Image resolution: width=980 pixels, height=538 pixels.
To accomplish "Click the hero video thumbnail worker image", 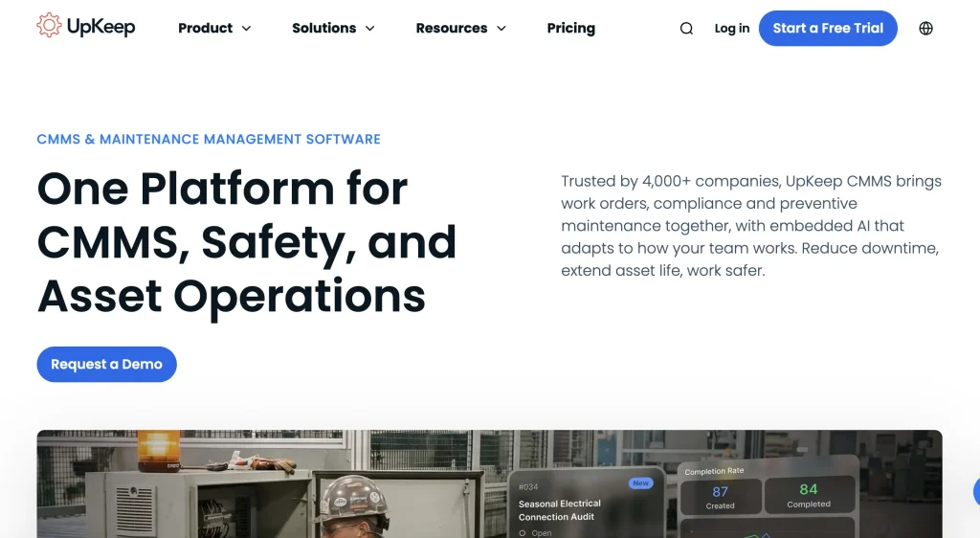I will click(489, 483).
